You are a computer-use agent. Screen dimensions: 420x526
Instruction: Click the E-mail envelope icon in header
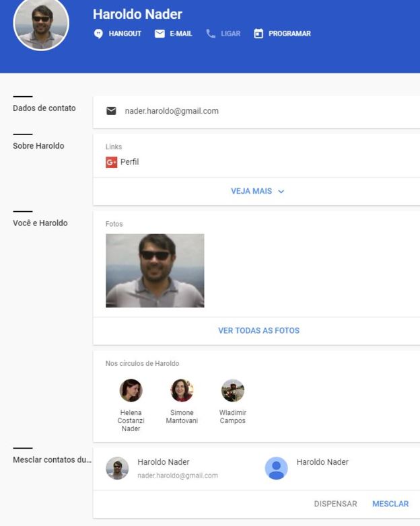point(160,34)
